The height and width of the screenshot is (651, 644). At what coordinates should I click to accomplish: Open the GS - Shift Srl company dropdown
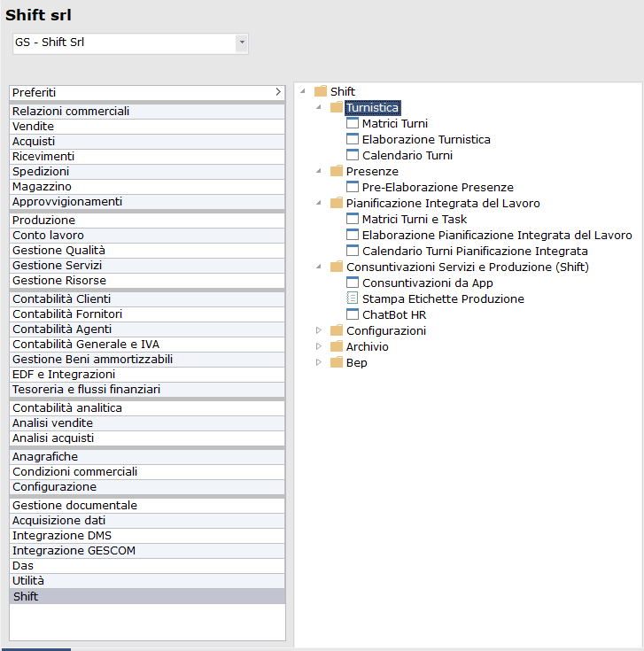(x=241, y=43)
